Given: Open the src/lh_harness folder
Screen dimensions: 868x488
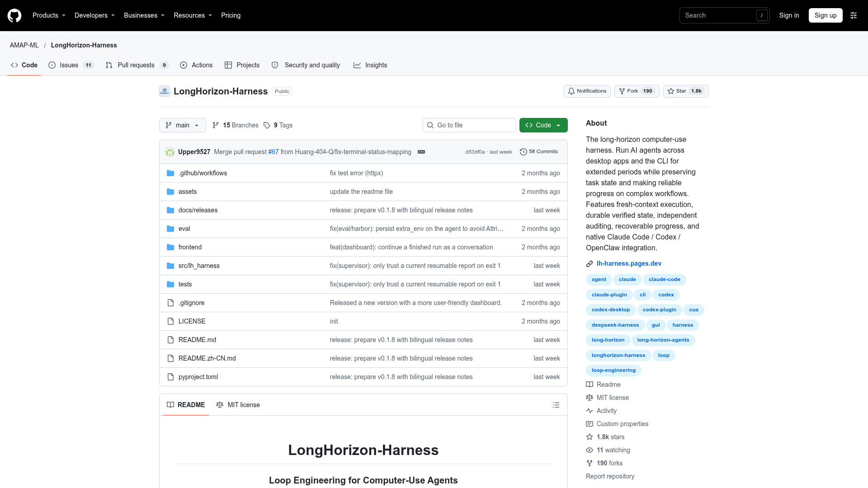Looking at the screenshot, I should pos(199,266).
